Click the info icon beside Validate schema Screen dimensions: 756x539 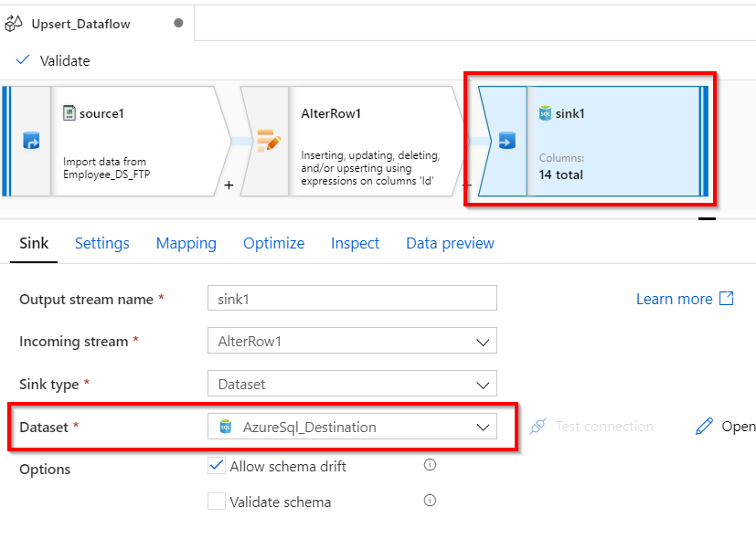[430, 502]
